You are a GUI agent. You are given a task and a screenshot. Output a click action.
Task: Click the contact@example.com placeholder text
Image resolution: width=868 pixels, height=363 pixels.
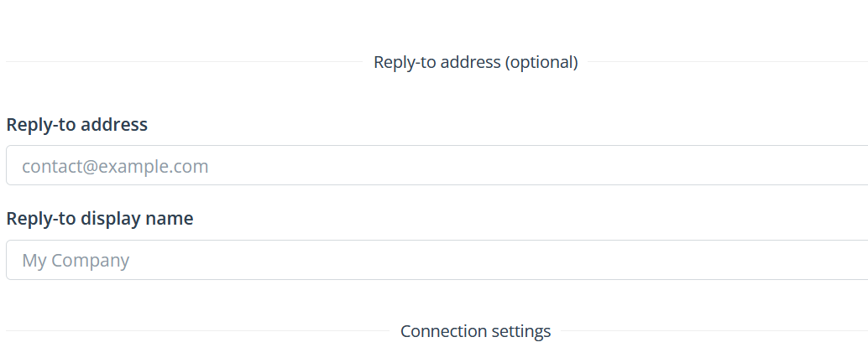[x=115, y=166]
